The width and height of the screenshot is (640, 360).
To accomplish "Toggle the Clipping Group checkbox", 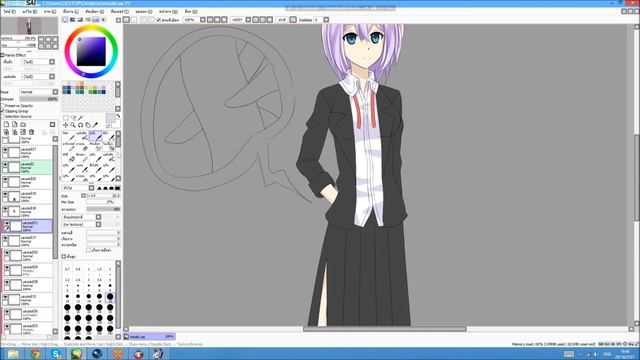I will [x=3, y=111].
